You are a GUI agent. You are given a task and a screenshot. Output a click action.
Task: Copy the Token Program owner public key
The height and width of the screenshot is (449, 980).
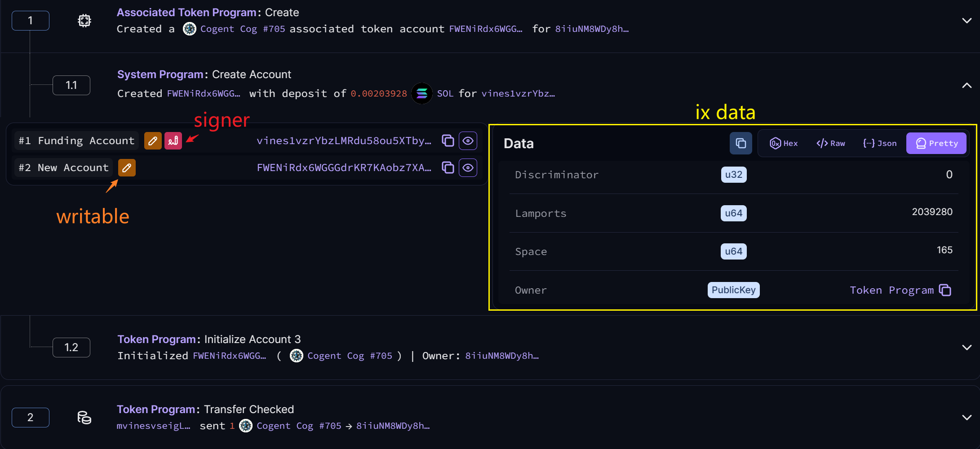(x=945, y=290)
